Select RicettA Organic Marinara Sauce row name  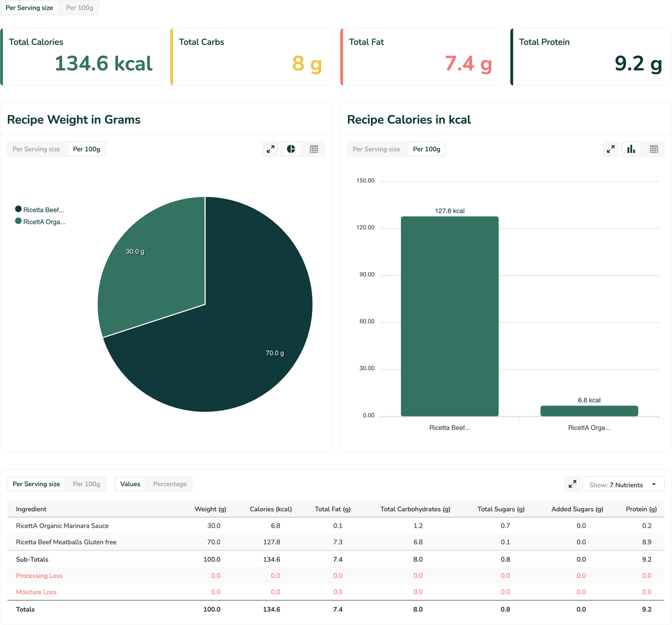pos(62,526)
